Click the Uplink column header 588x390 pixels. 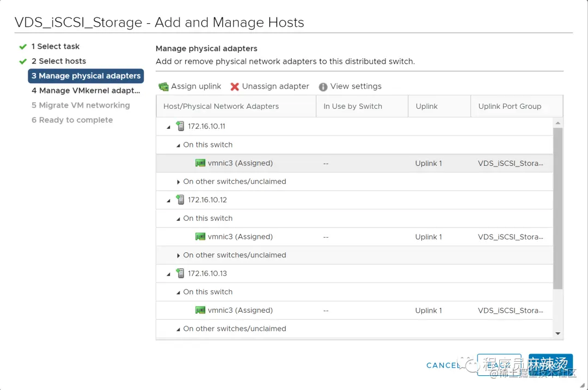click(439, 107)
